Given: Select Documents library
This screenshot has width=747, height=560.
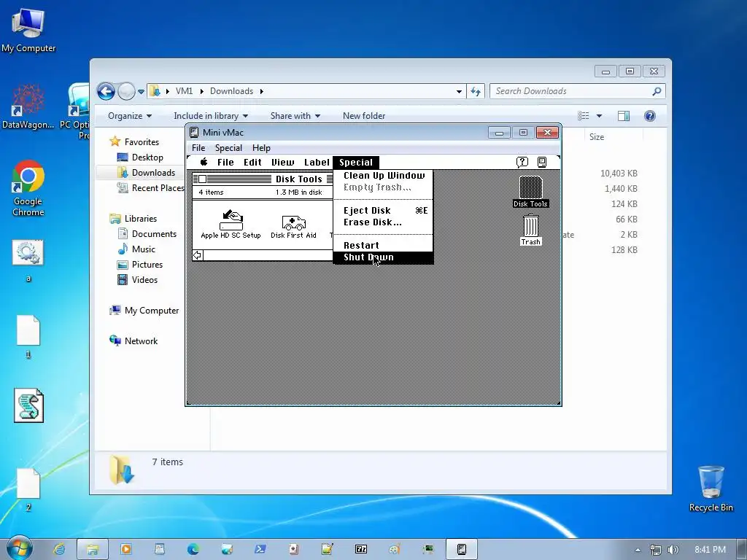Looking at the screenshot, I should [147, 234].
